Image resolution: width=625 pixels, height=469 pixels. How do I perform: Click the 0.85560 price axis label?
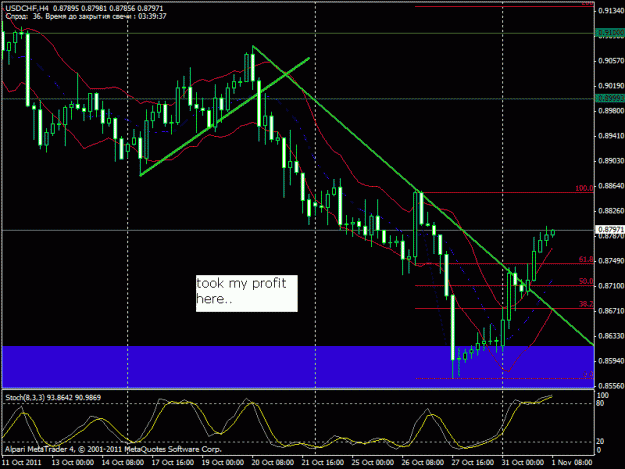611,386
